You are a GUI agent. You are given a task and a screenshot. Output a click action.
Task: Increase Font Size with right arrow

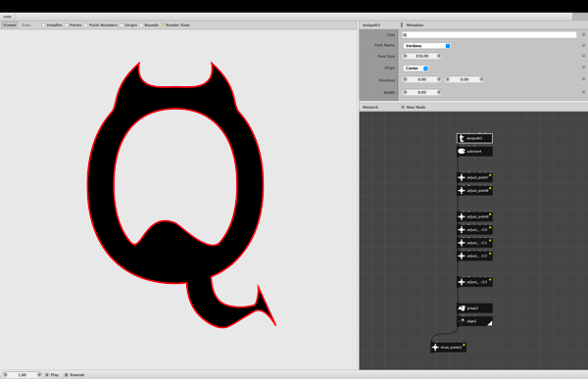439,56
